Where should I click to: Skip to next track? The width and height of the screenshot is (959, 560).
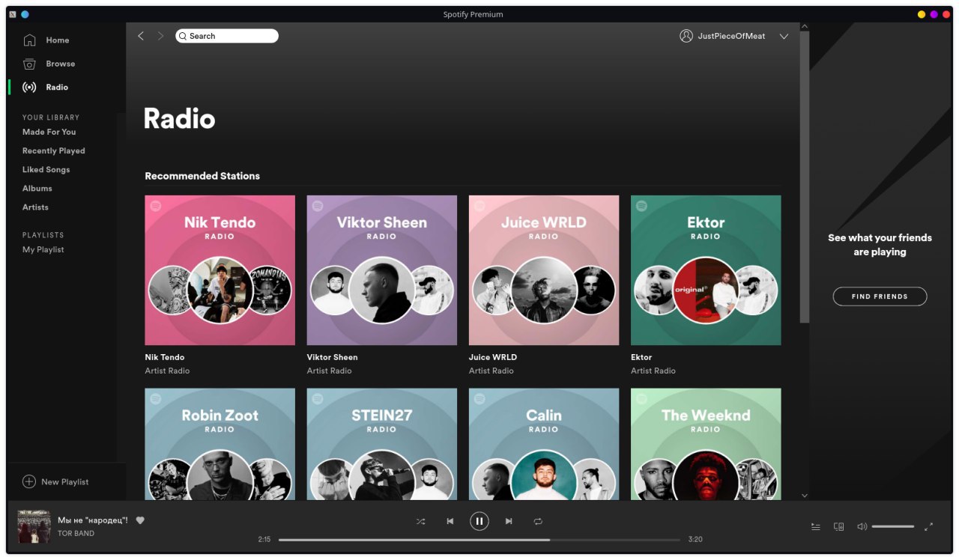(x=509, y=521)
